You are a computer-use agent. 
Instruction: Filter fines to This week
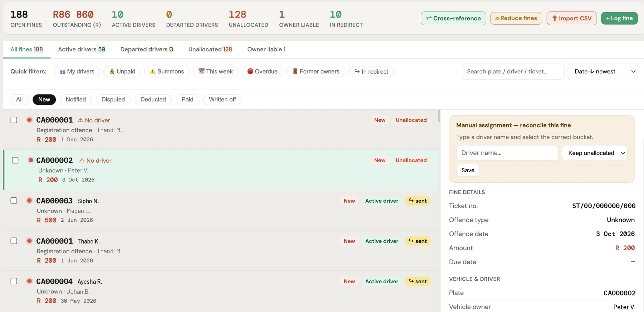[216, 72]
